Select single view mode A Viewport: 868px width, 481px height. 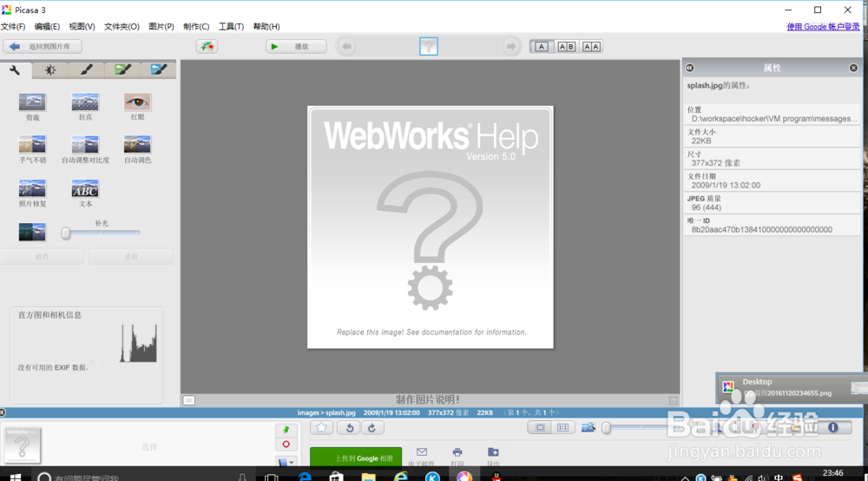(x=542, y=47)
